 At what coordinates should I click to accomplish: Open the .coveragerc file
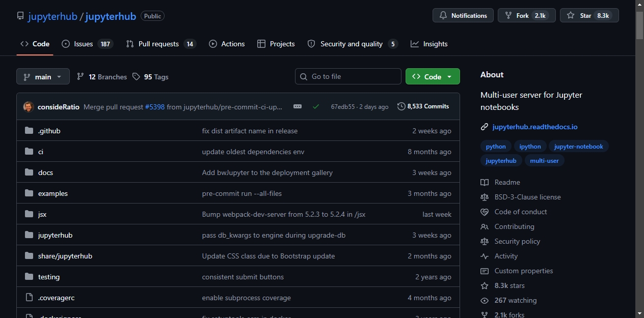[x=57, y=298]
